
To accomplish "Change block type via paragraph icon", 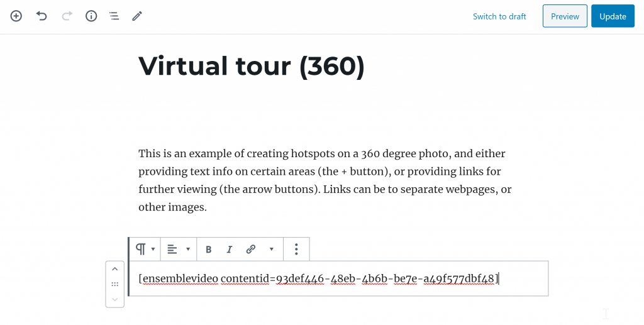I will click(145, 249).
